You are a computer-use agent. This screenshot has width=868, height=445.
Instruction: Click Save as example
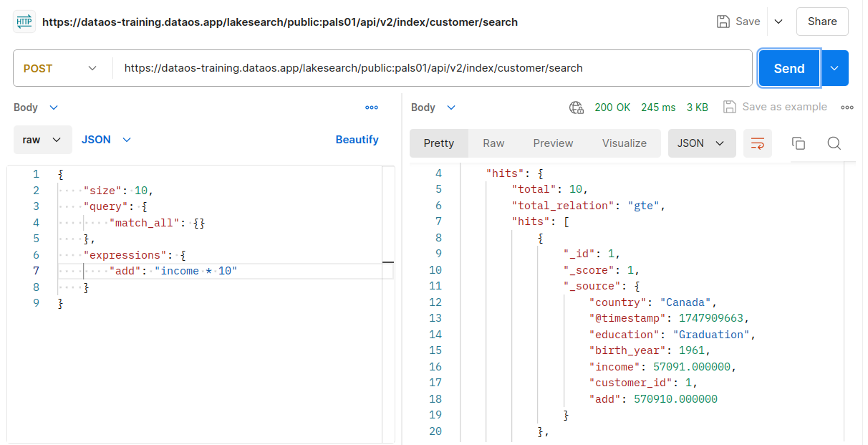[784, 107]
